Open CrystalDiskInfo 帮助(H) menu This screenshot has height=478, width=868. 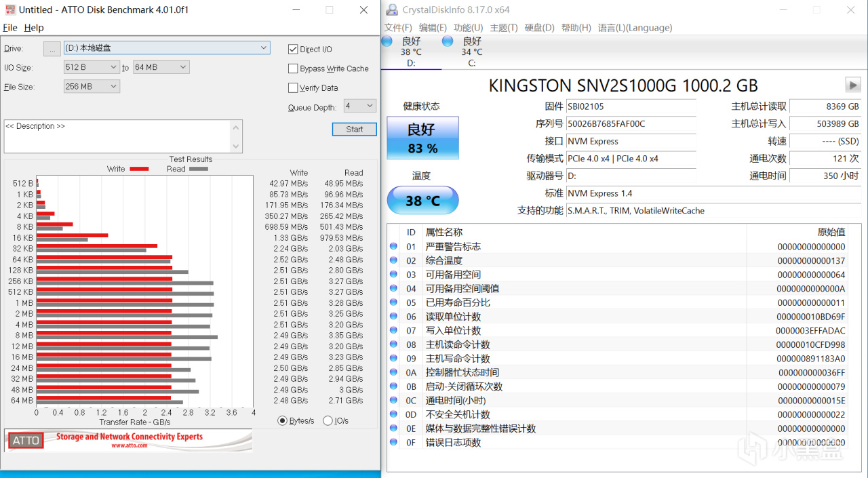tap(576, 28)
